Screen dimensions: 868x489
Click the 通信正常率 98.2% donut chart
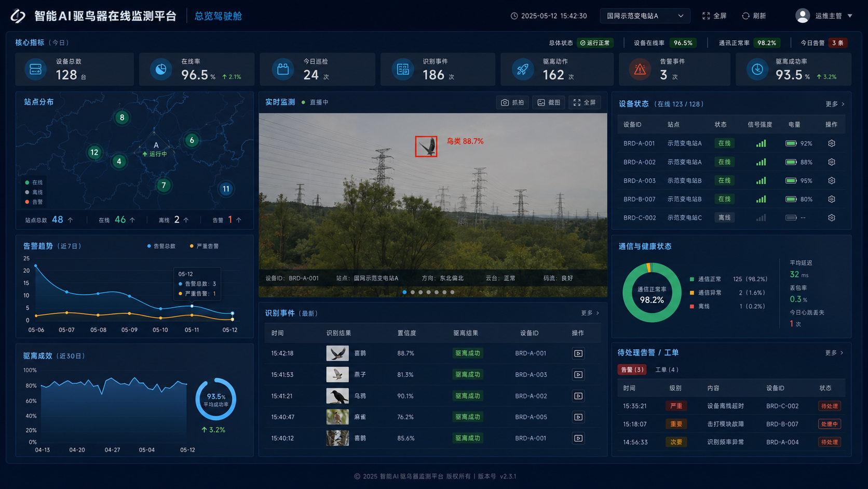[652, 293]
